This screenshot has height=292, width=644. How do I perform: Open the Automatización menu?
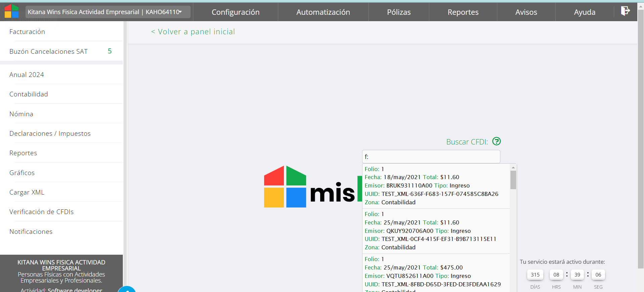point(323,12)
